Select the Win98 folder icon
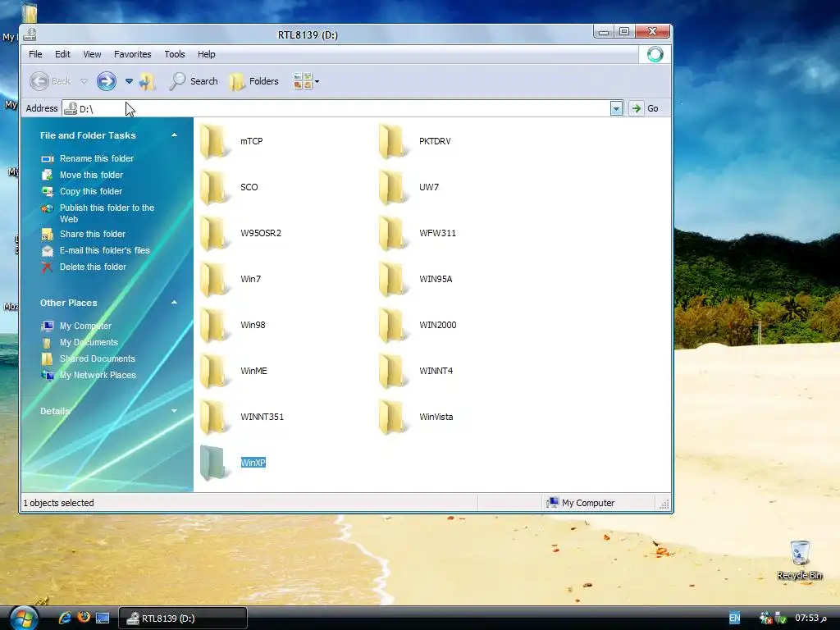This screenshot has width=840, height=630. 214,325
